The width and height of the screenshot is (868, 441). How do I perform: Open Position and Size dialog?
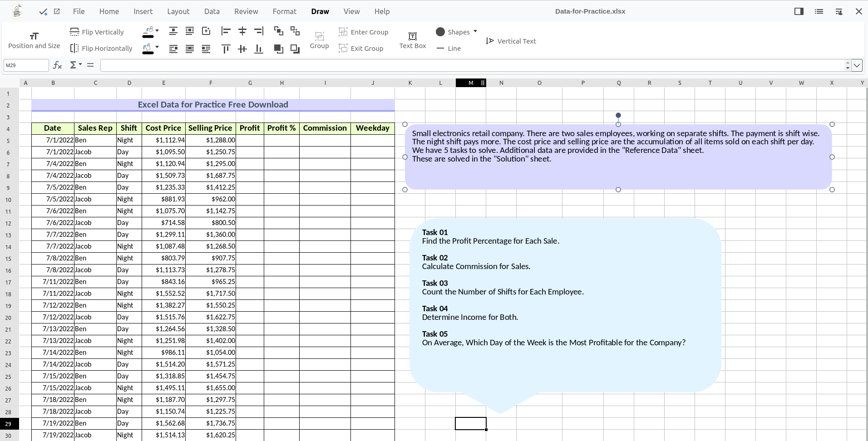34,40
